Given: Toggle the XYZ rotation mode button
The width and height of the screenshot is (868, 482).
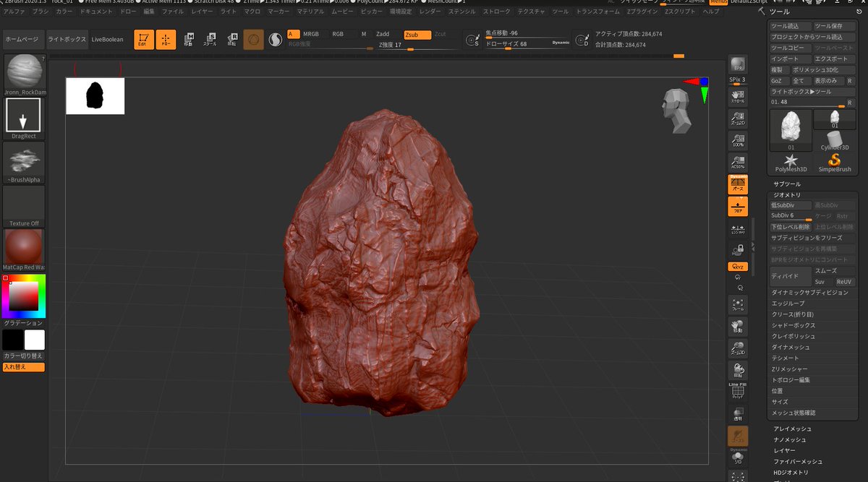Looking at the screenshot, I should click(x=738, y=267).
